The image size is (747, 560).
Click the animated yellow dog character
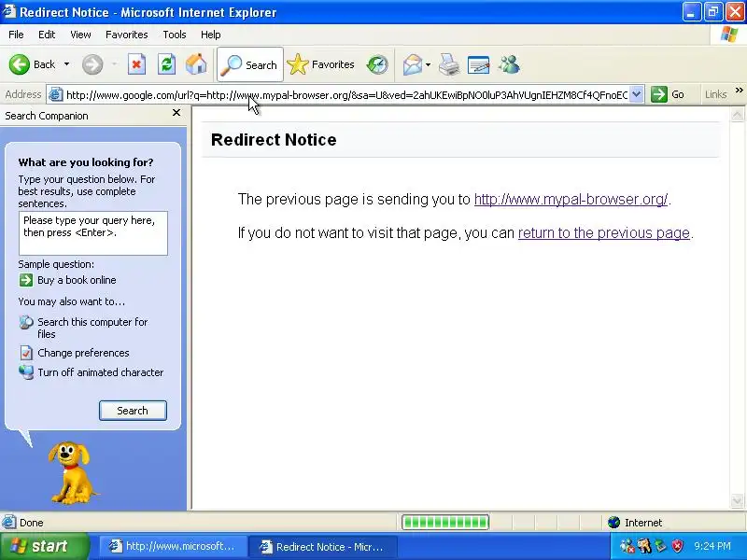tap(72, 472)
